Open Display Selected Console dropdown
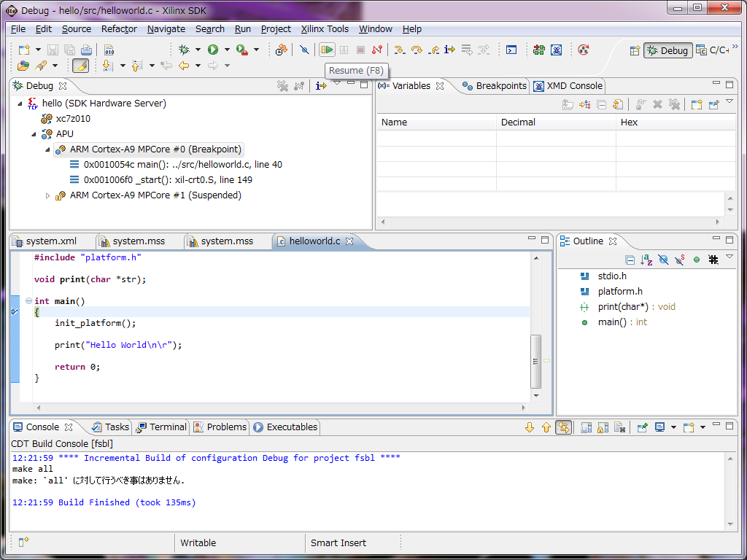747x560 pixels. [673, 427]
